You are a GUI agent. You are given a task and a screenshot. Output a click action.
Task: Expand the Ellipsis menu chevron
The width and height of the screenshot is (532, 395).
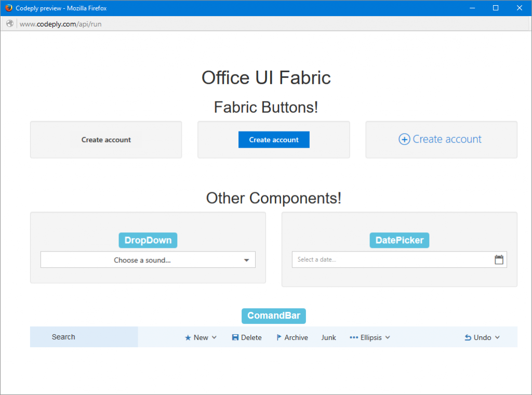[x=388, y=337]
